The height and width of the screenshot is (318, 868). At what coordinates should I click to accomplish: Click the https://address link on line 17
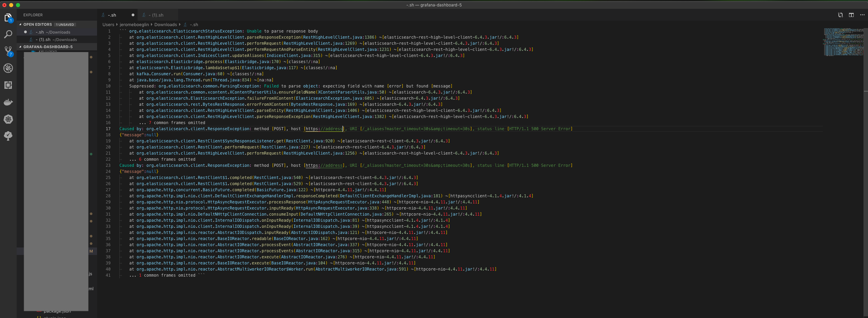pyautogui.click(x=324, y=129)
